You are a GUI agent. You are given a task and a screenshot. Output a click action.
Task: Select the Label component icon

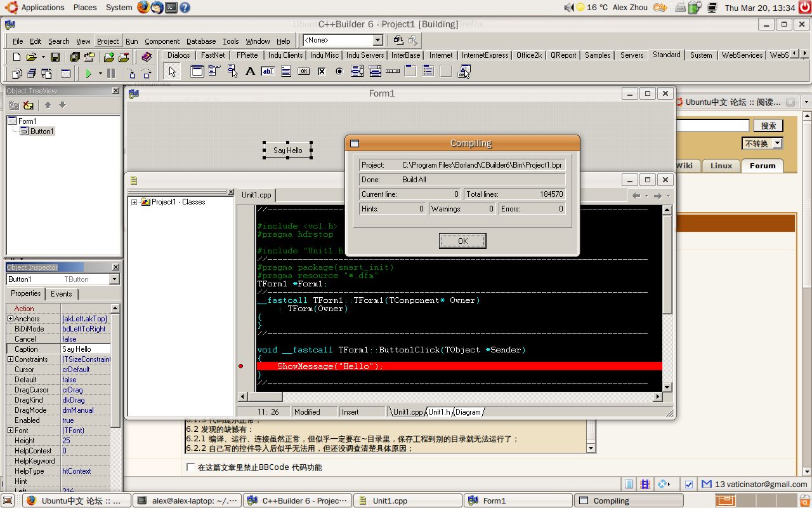point(250,72)
